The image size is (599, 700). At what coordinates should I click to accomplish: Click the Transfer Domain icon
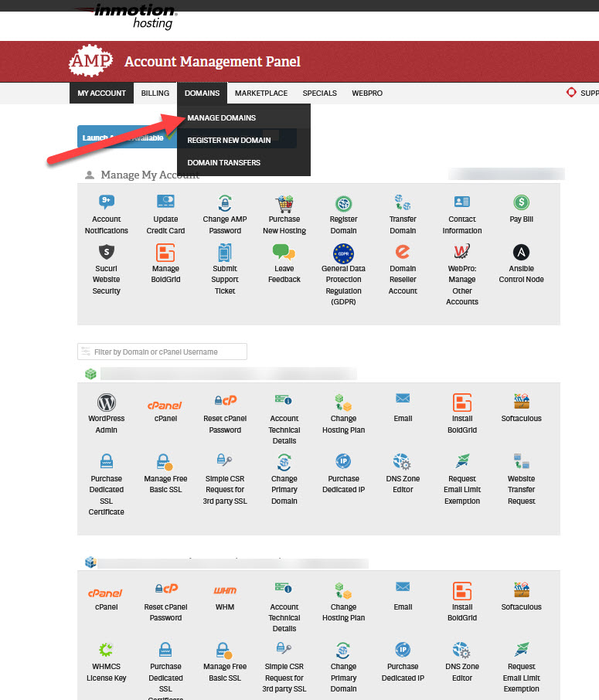403,202
